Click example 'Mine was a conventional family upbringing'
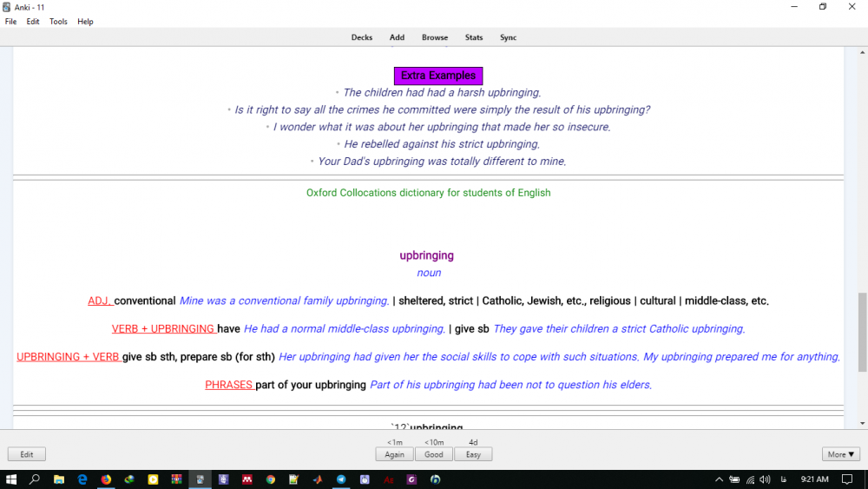Viewport: 868px width, 489px height. point(284,301)
